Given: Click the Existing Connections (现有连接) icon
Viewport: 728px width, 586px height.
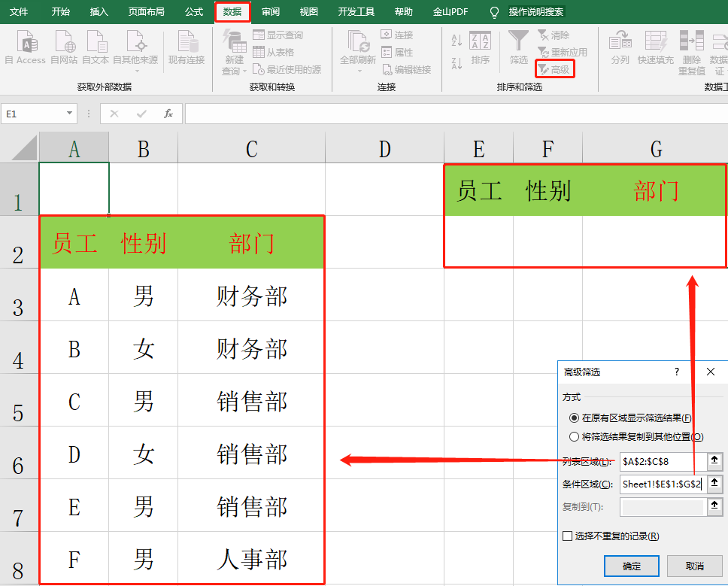Looking at the screenshot, I should [x=187, y=41].
